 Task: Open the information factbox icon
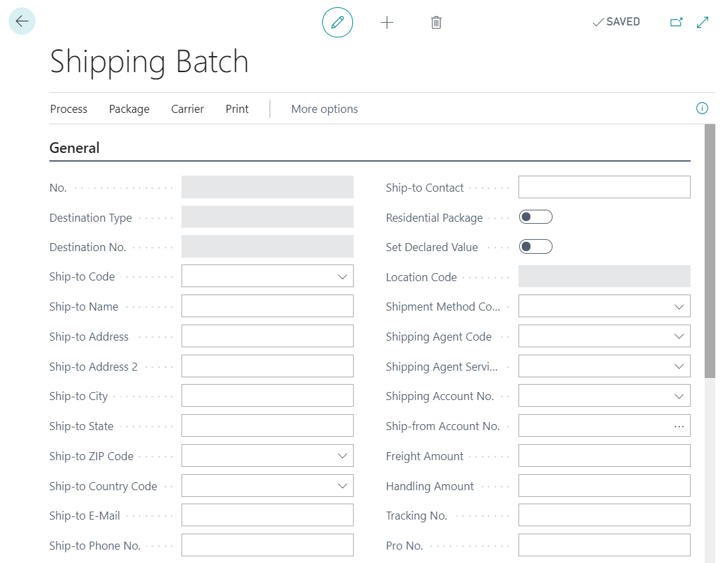tap(702, 108)
